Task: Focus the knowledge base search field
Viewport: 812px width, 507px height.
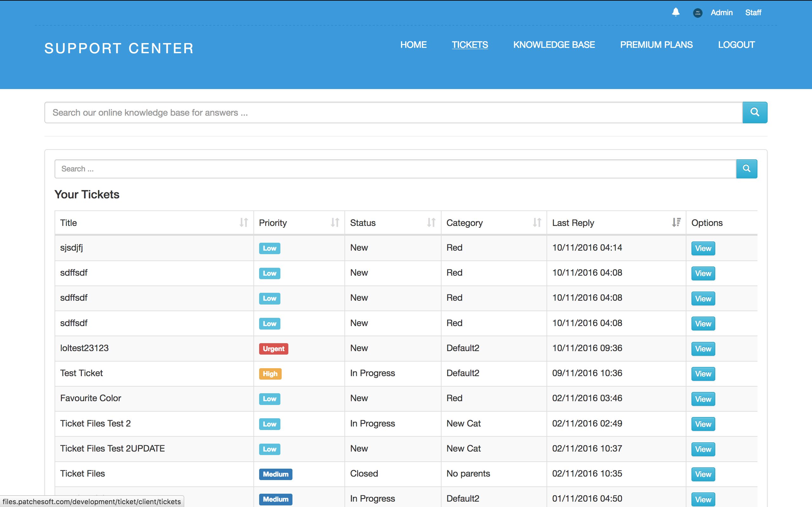Action: (x=393, y=113)
